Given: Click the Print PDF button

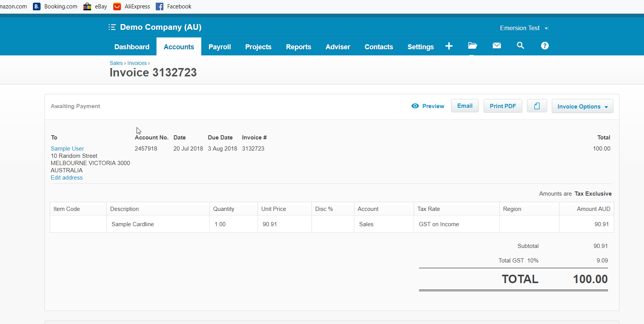Looking at the screenshot, I should (x=503, y=106).
